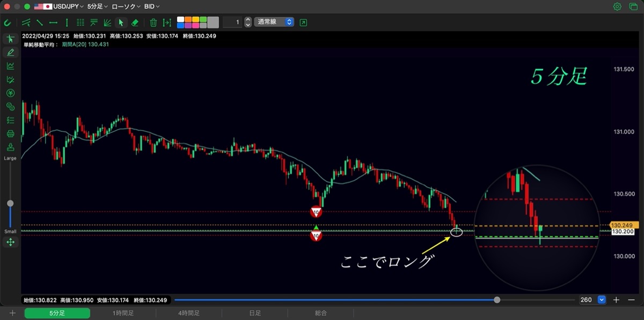This screenshot has height=320, width=644.
Task: Open the ローソク chart type dropdown
Action: tap(126, 7)
